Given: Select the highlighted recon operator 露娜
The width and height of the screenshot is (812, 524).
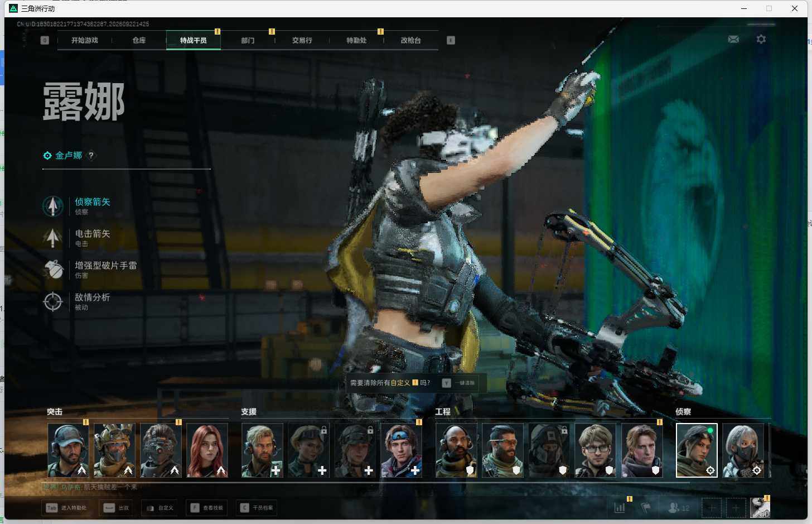Looking at the screenshot, I should 697,450.
